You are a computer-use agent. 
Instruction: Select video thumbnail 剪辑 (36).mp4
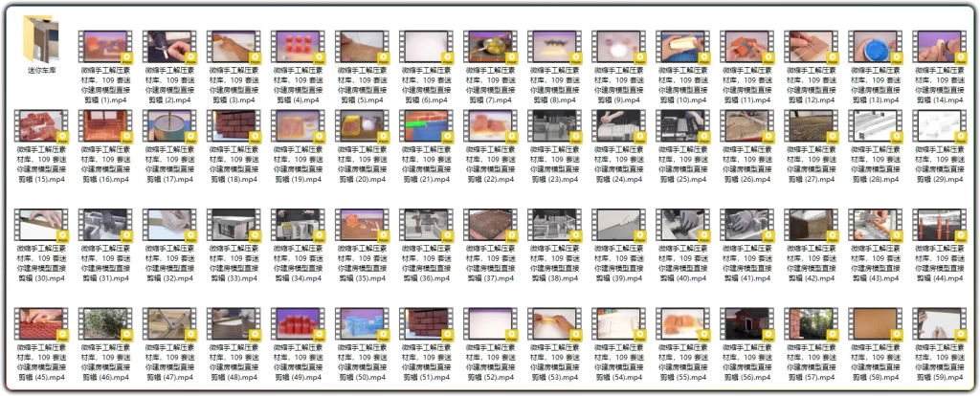click(x=427, y=226)
